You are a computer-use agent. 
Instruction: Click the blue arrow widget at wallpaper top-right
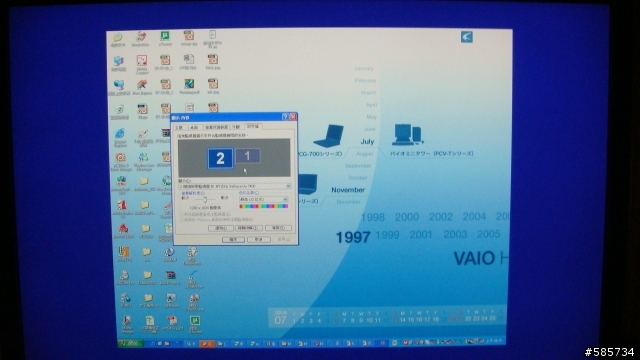(467, 37)
